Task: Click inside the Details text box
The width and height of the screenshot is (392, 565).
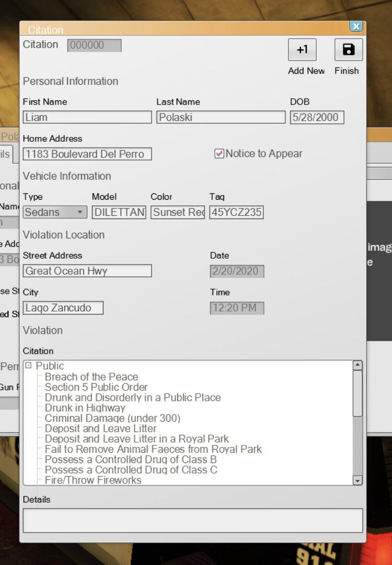Action: pyautogui.click(x=192, y=521)
